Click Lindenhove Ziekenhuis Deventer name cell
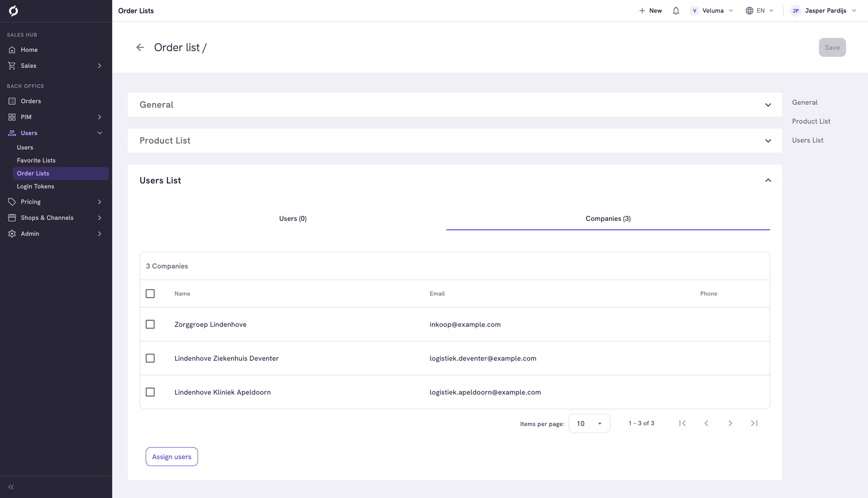 pyautogui.click(x=226, y=358)
